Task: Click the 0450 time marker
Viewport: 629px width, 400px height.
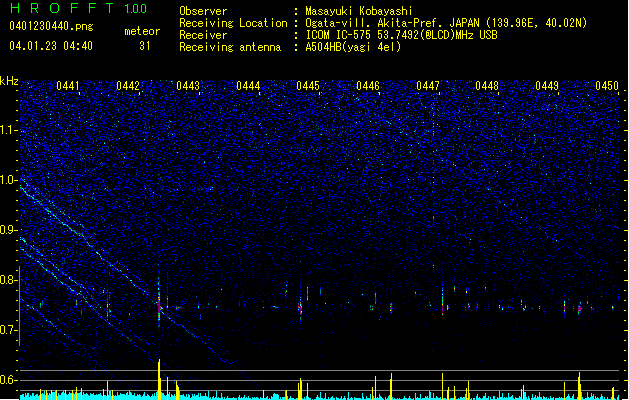Action: click(x=607, y=86)
